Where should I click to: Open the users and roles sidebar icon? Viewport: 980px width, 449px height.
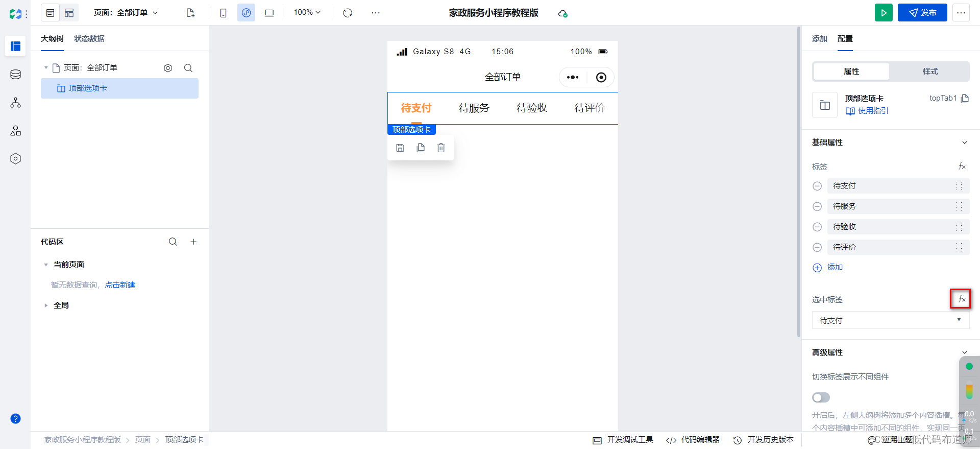pyautogui.click(x=15, y=131)
